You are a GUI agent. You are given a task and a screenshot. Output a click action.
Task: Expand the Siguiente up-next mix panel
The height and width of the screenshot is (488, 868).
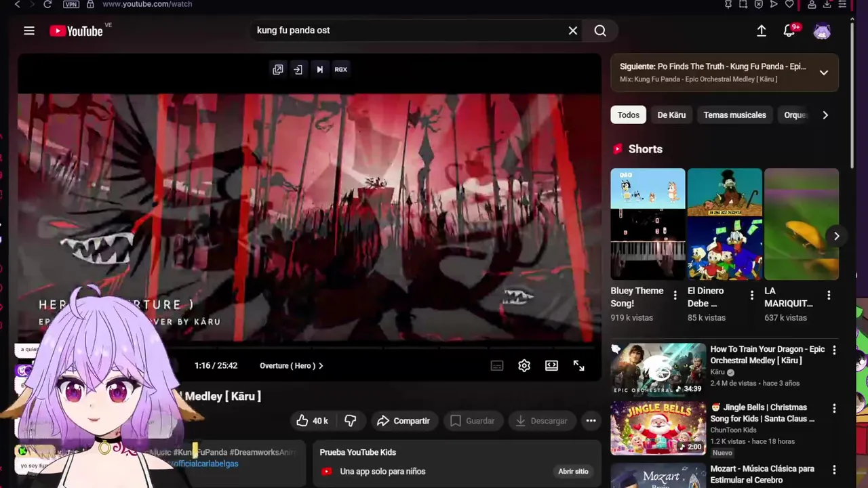pos(824,73)
